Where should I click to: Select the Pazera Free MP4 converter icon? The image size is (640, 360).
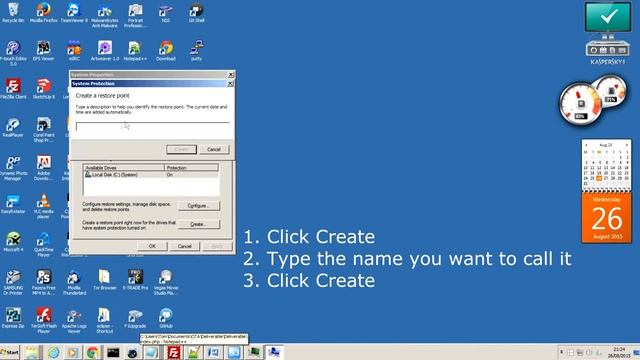44,282
